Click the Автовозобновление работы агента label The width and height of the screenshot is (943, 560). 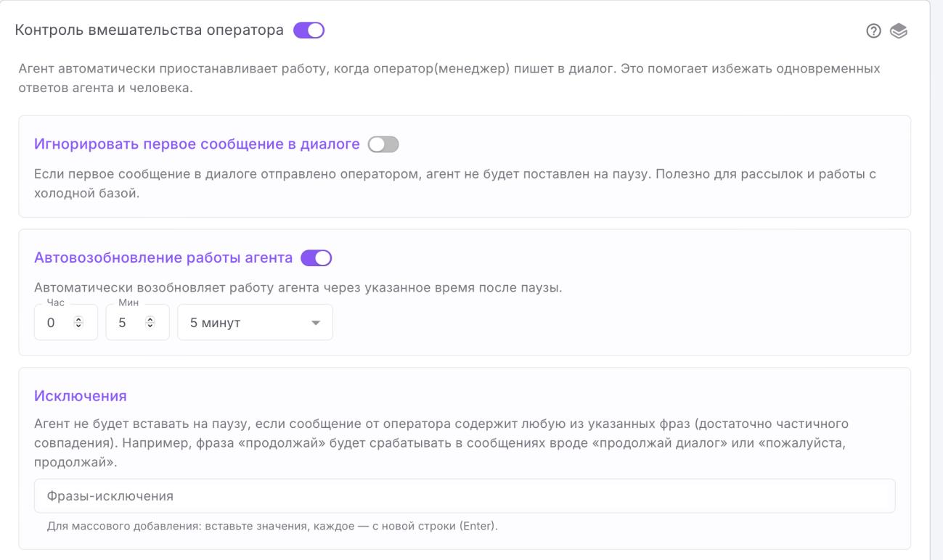coord(163,258)
